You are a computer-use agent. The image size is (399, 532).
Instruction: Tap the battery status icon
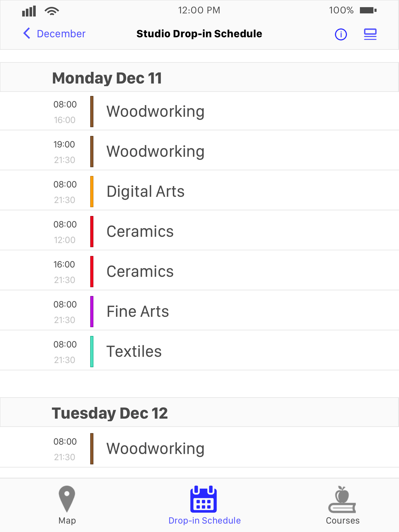click(x=368, y=10)
